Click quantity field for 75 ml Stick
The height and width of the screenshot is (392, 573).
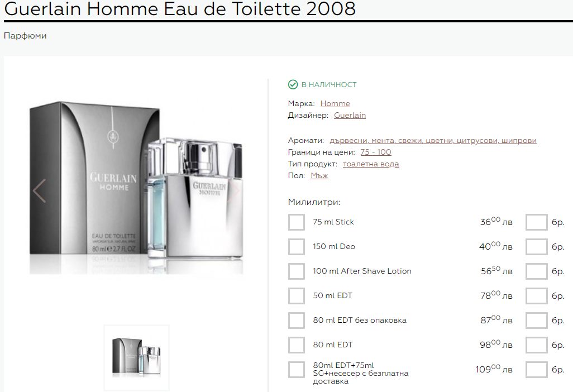537,222
